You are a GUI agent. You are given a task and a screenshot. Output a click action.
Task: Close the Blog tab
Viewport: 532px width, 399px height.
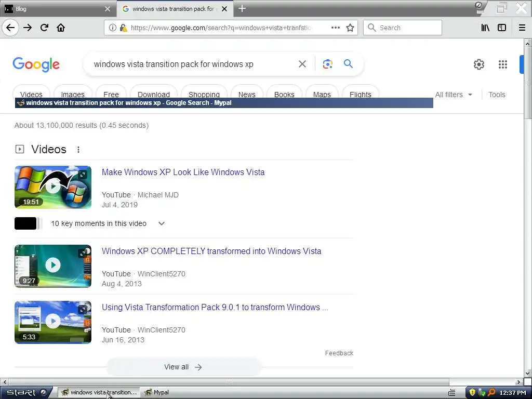click(108, 9)
